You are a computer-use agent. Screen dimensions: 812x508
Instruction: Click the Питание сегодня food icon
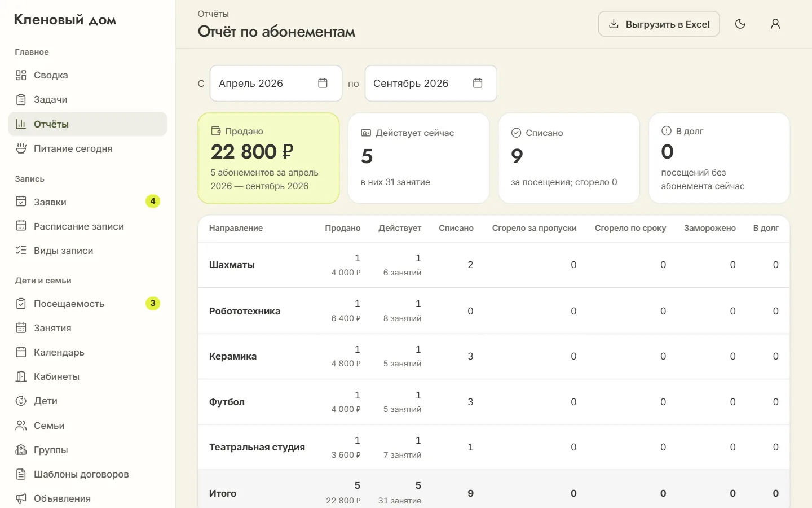[x=21, y=148]
